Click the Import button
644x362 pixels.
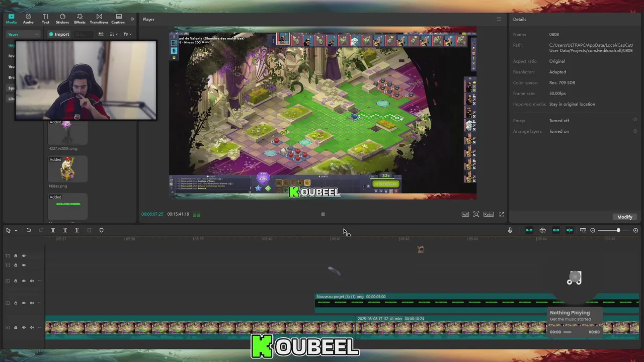point(59,34)
